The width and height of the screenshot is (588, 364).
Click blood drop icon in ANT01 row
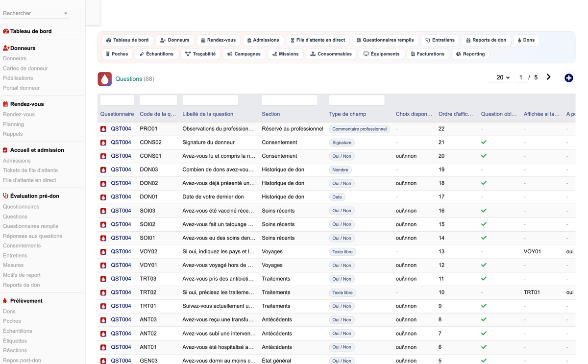pos(103,347)
